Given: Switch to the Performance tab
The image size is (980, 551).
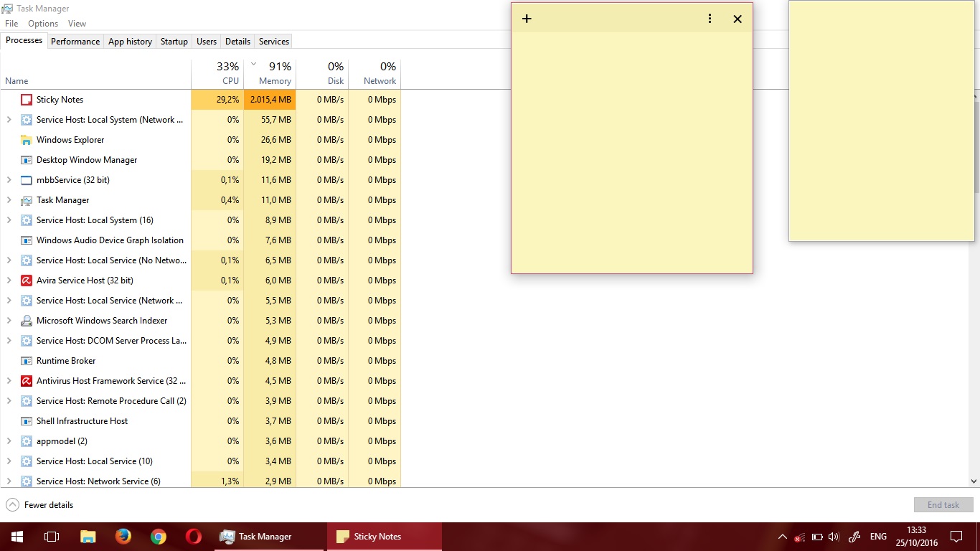Looking at the screenshot, I should point(75,42).
